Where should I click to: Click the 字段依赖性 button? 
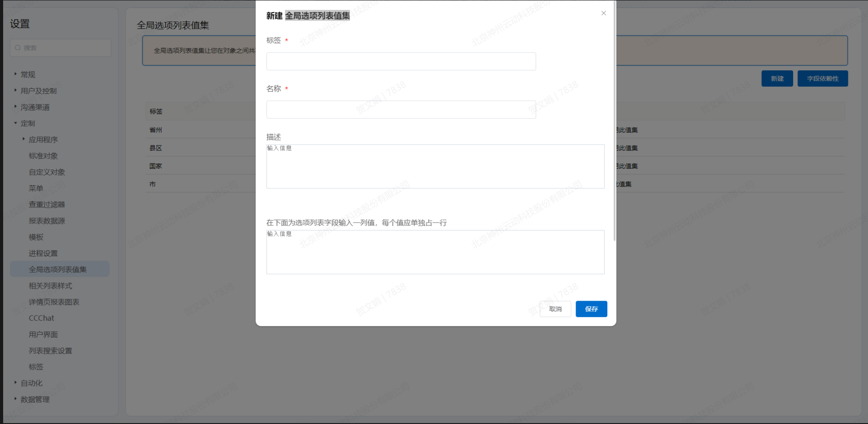coord(822,79)
